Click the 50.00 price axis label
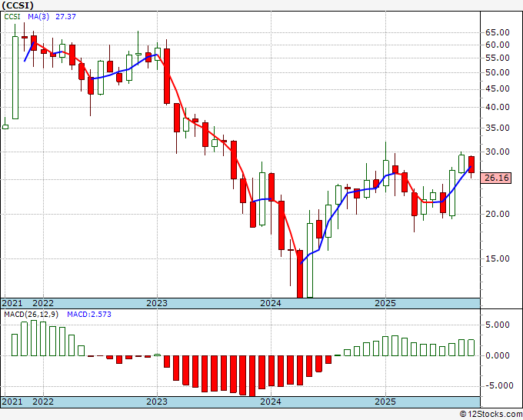This screenshot has height=420, width=523. pos(498,73)
